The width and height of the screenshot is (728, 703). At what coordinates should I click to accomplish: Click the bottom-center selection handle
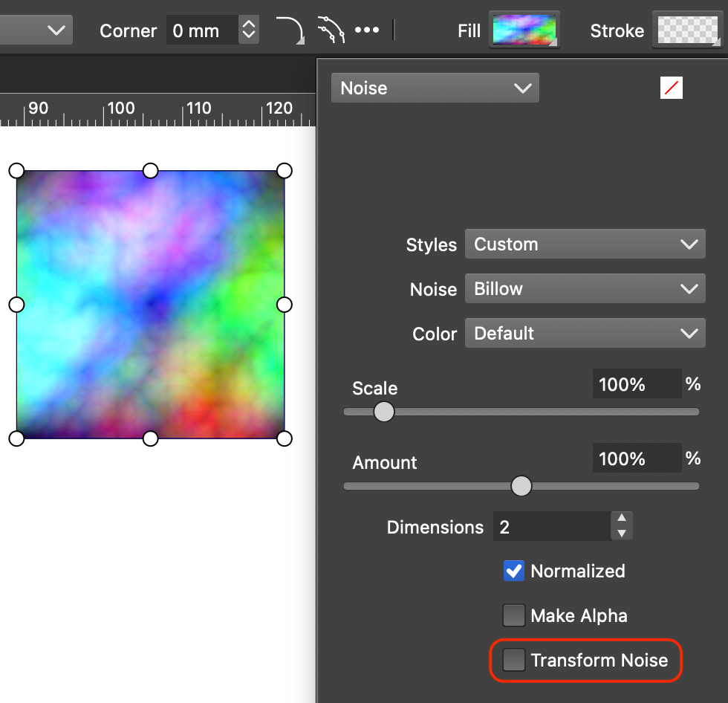point(150,438)
